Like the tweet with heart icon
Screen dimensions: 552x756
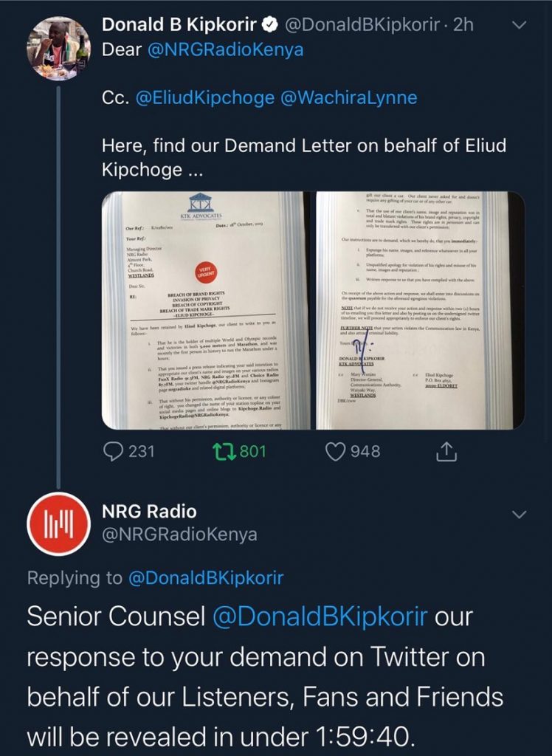(337, 450)
